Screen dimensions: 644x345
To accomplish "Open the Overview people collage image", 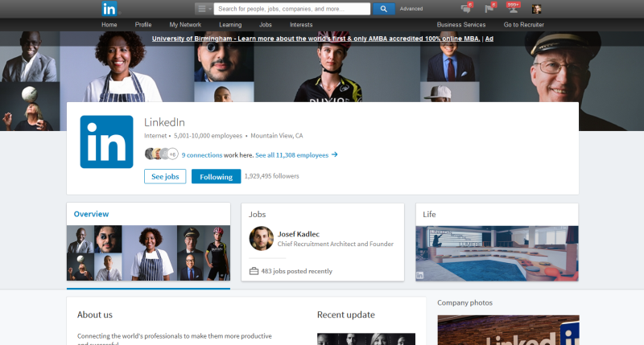I will [x=148, y=253].
